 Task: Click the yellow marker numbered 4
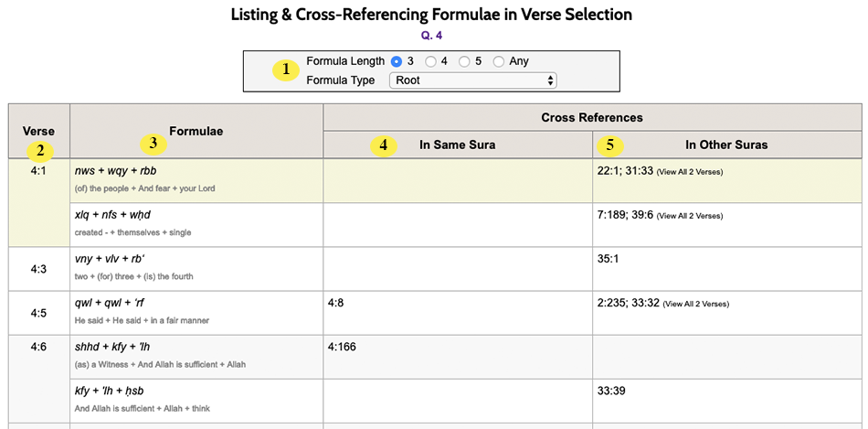[384, 145]
